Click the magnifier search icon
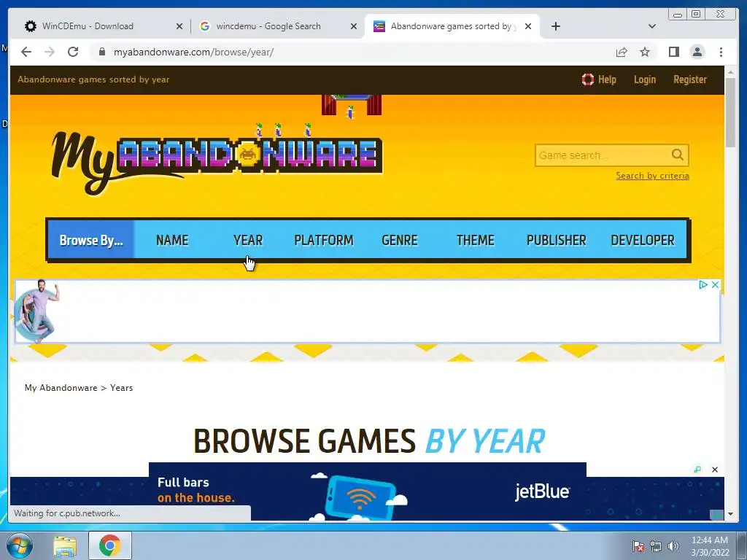 pos(678,155)
